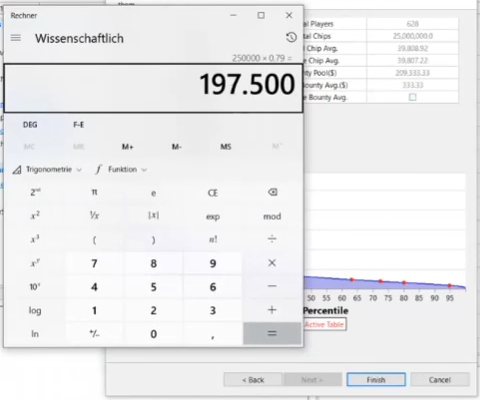Click the pi constant key
Screen dimensions: 480x400
click(x=94, y=192)
